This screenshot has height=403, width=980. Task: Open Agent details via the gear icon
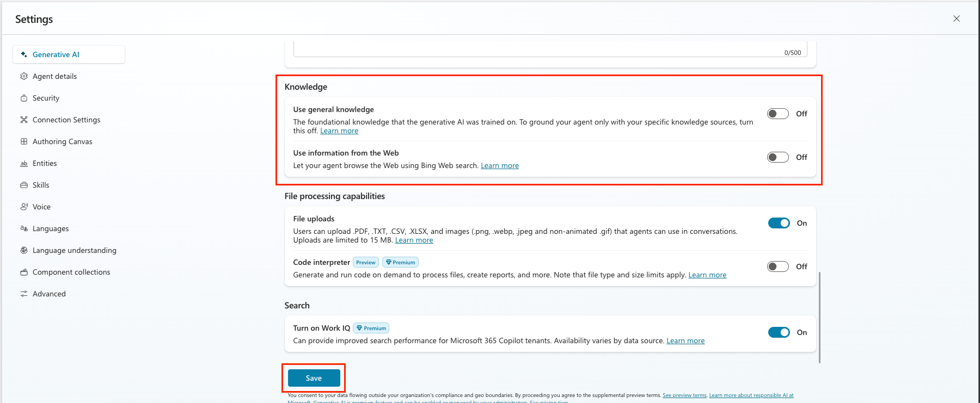(x=24, y=76)
